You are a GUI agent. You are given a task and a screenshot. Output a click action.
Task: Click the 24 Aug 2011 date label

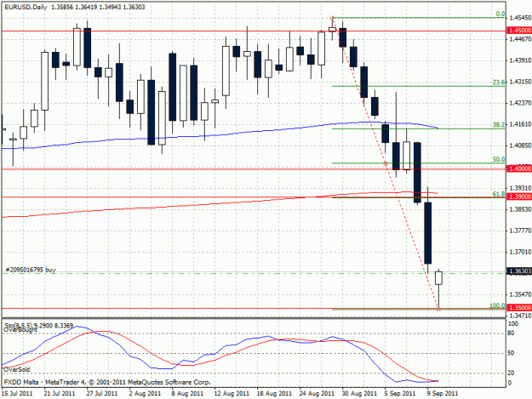coord(317,393)
